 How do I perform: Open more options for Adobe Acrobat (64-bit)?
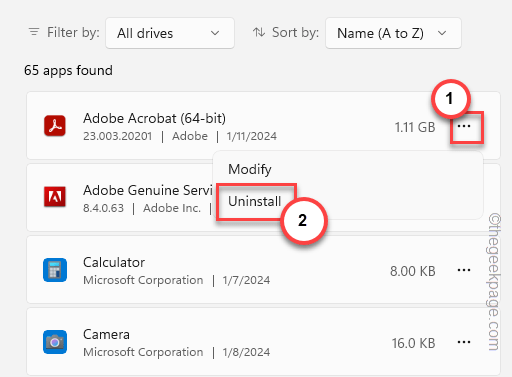(x=464, y=126)
